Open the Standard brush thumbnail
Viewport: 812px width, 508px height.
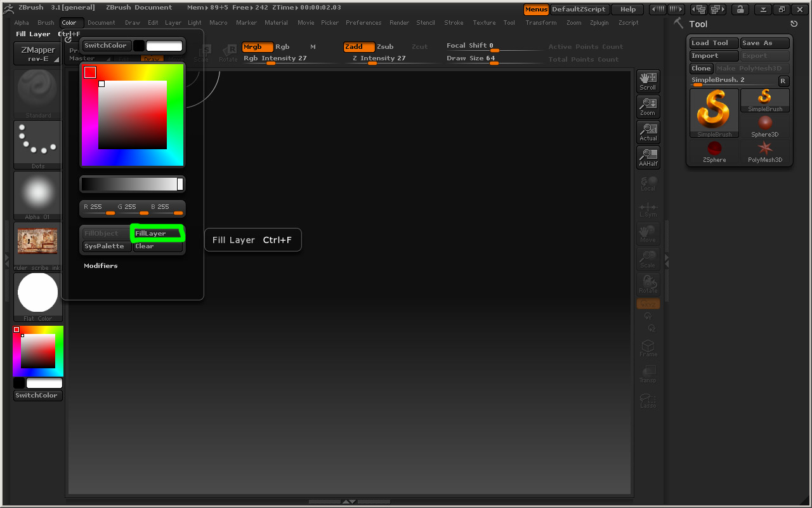(38, 94)
